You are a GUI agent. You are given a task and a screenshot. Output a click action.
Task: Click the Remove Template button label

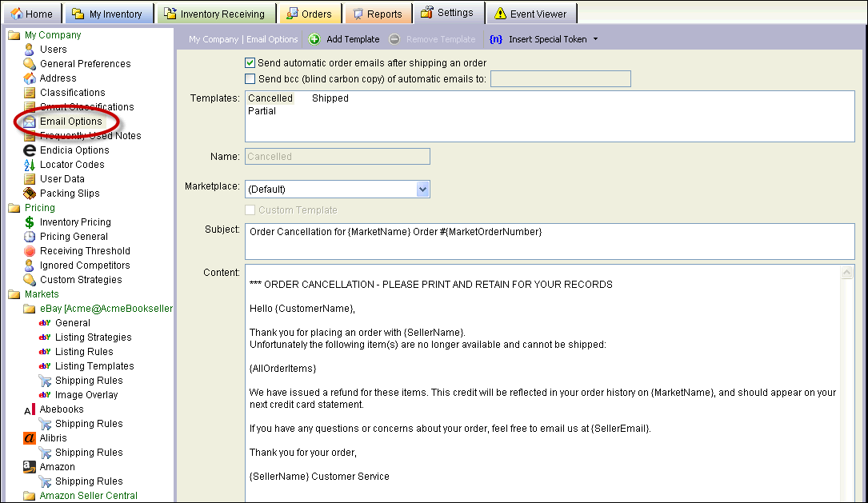pos(441,39)
